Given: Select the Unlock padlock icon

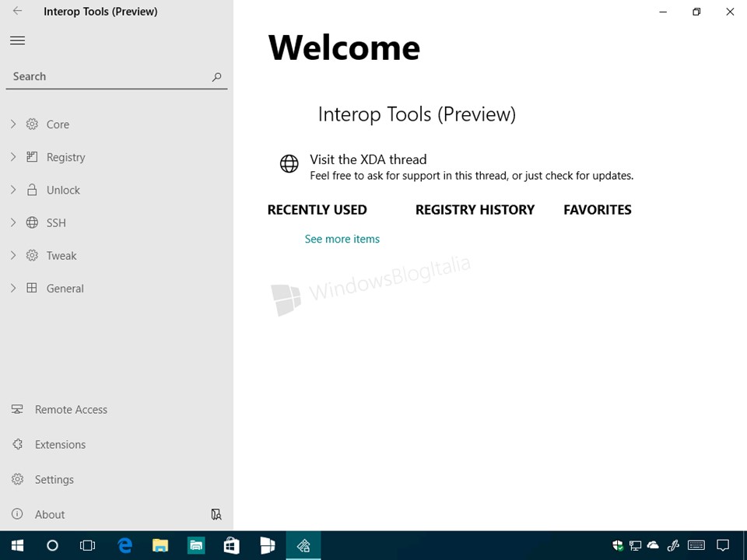Looking at the screenshot, I should pos(32,190).
